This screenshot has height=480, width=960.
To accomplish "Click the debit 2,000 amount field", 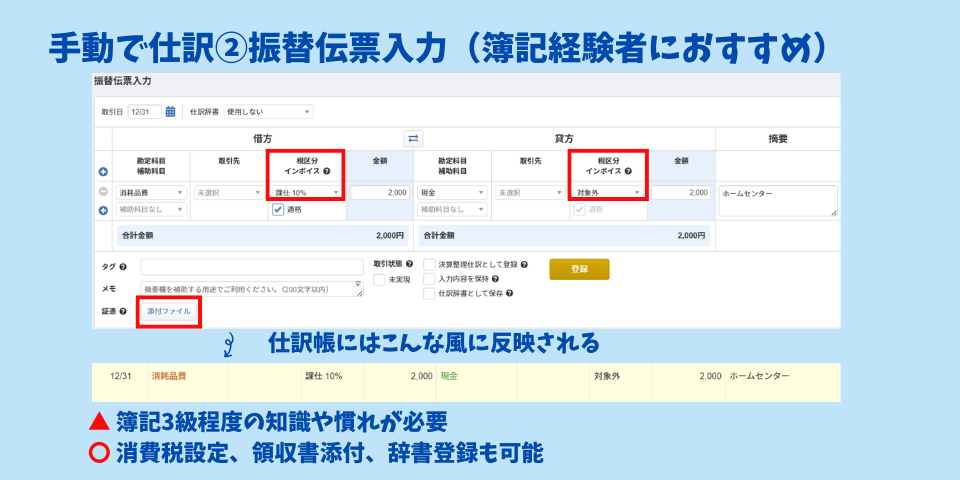I will coord(380,193).
